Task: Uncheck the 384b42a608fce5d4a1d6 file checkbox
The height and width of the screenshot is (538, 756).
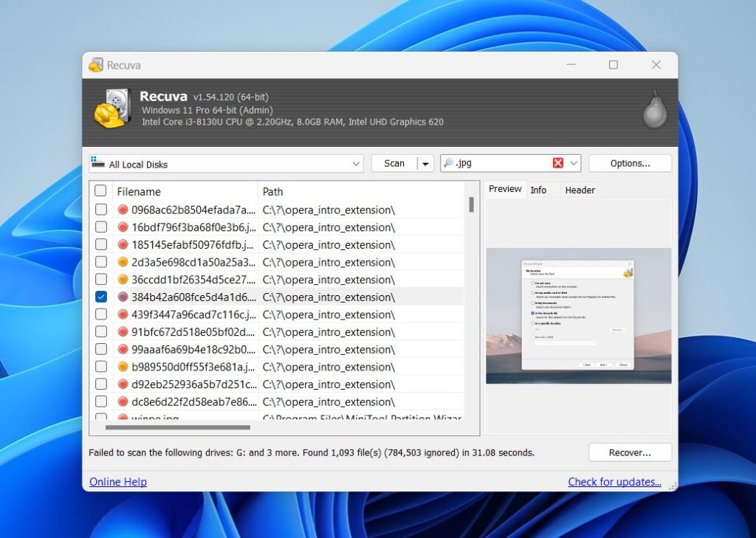Action: coord(101,297)
